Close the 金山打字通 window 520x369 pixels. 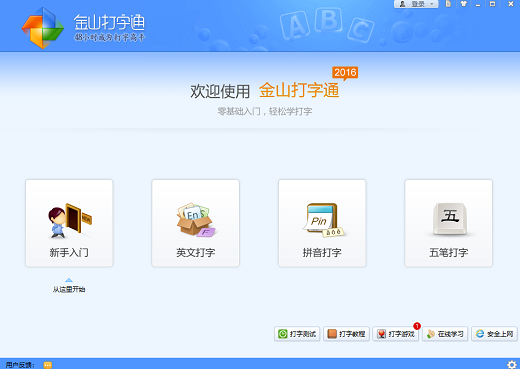[511, 4]
